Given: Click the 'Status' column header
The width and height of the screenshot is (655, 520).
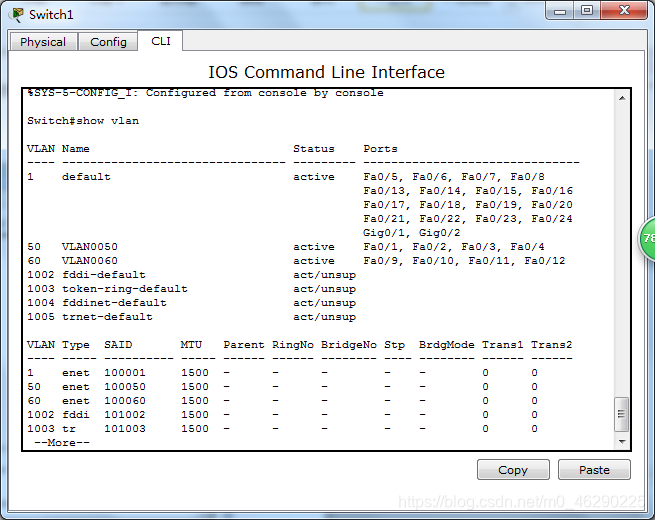Looking at the screenshot, I should click(314, 149).
